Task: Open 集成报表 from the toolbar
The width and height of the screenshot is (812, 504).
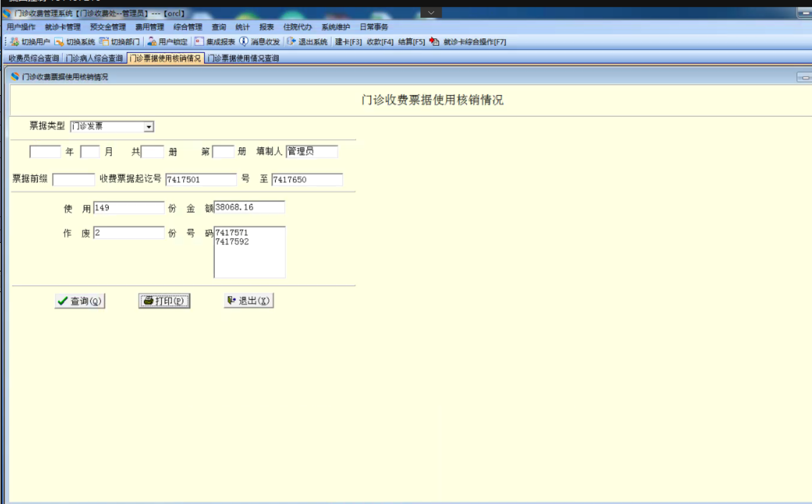Action: 215,42
